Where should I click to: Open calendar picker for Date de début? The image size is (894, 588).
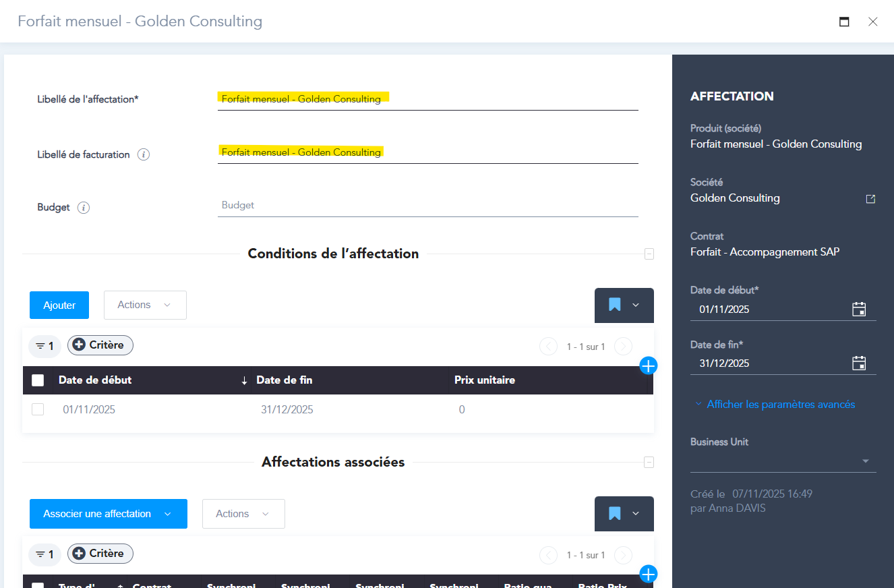[x=858, y=310]
